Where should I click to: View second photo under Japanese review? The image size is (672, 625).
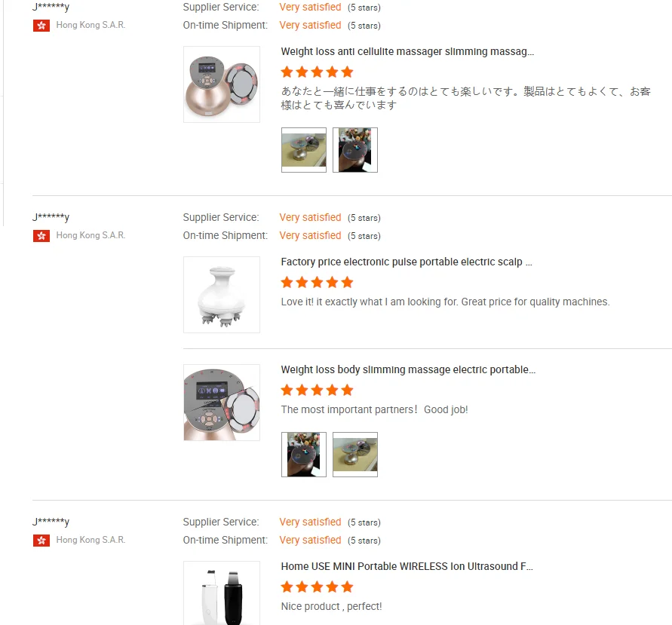pyautogui.click(x=355, y=150)
